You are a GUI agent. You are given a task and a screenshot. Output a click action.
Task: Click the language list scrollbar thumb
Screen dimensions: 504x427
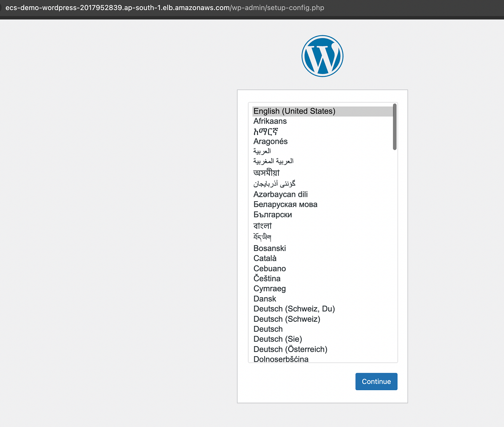(395, 127)
